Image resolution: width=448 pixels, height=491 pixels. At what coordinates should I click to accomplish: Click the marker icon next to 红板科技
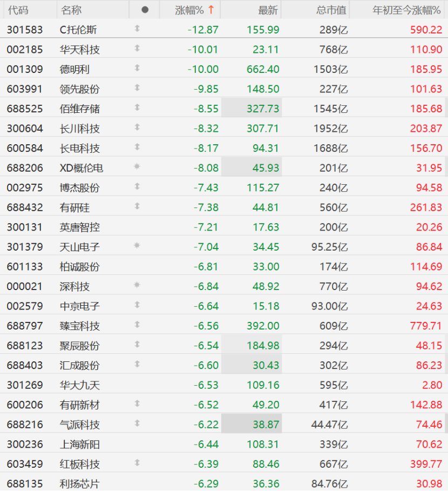(x=137, y=462)
